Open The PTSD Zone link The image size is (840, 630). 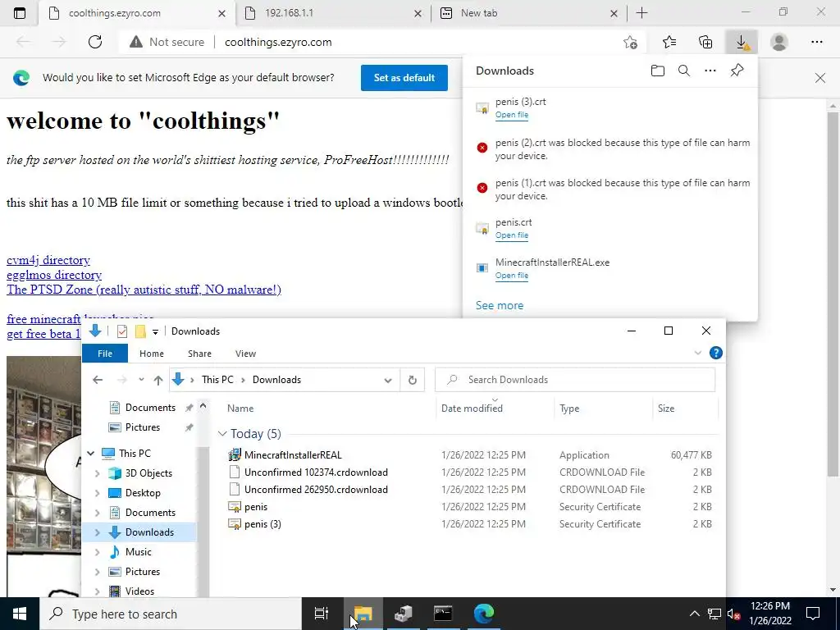coord(144,290)
